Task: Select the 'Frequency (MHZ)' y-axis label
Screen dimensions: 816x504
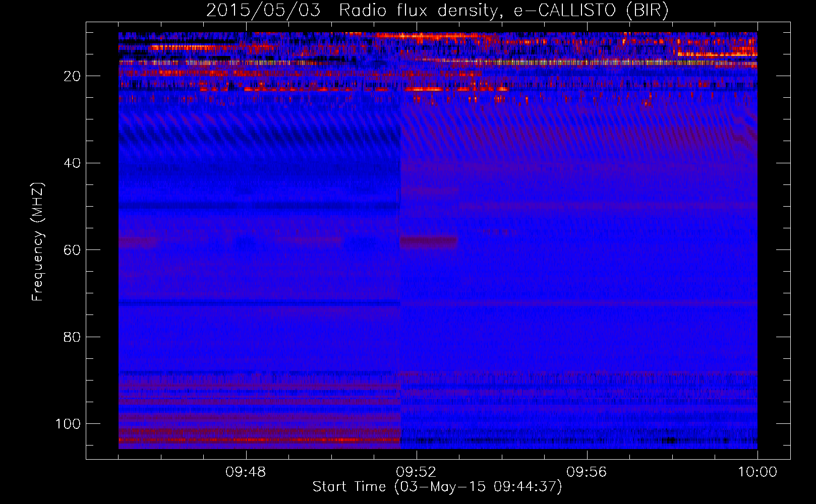Action: (38, 241)
